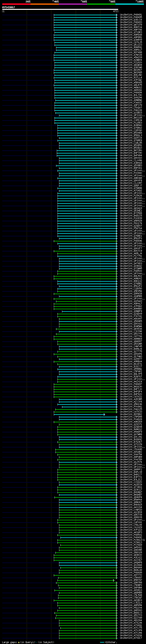Select hit label UniRef100_A2R3N5
This screenshot has height=644, width=146.
[x=131, y=399]
